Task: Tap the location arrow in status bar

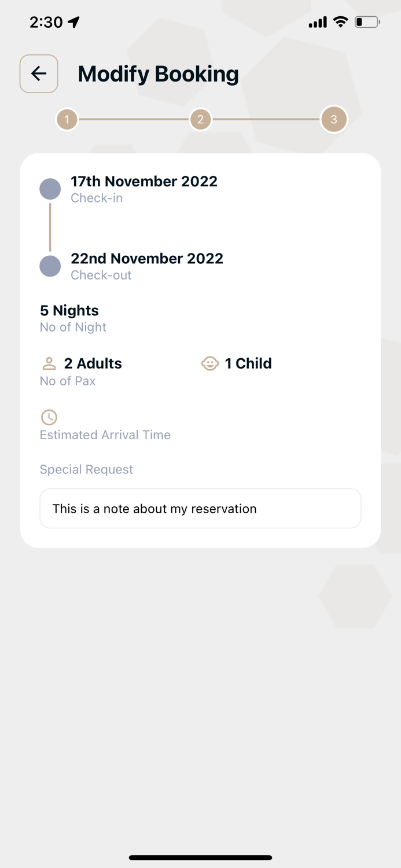Action: click(x=73, y=22)
